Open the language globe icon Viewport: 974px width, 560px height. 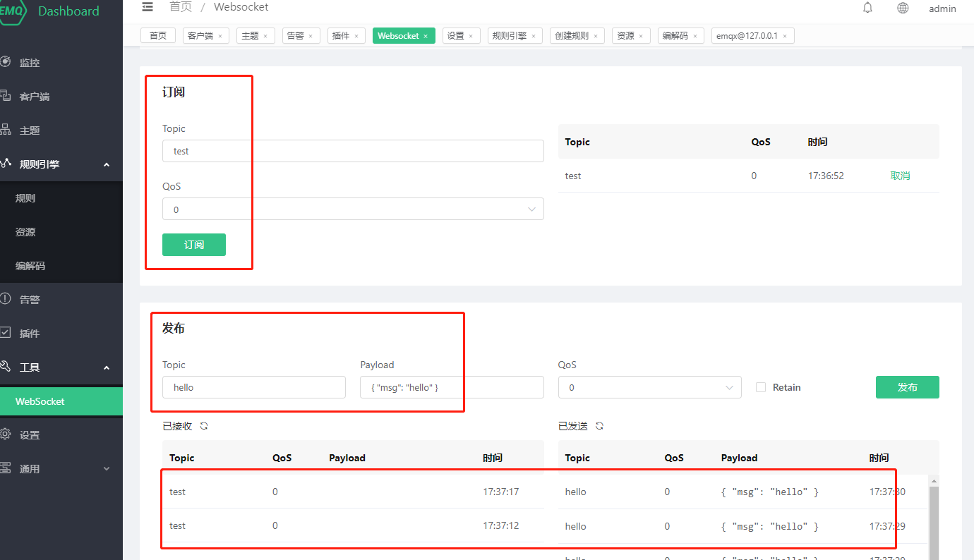coord(903,8)
